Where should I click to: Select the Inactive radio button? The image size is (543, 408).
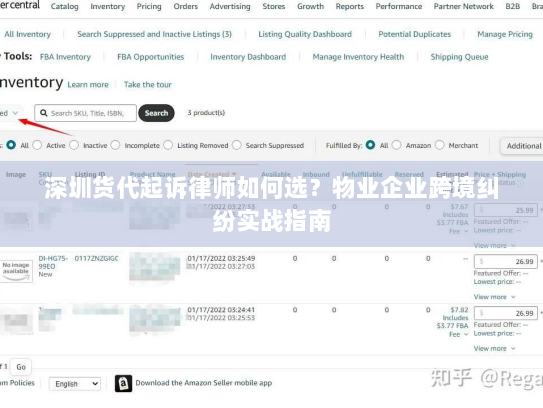(74, 145)
